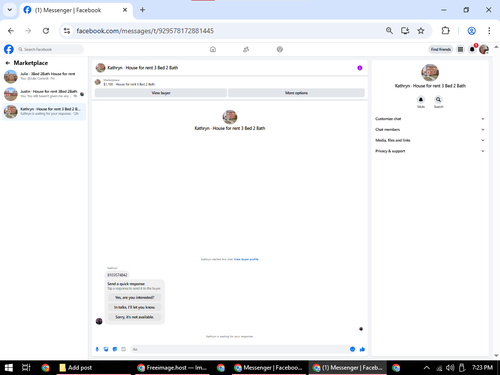
Task: Open the Facebook menu grid icon
Action: pyautogui.click(x=460, y=49)
